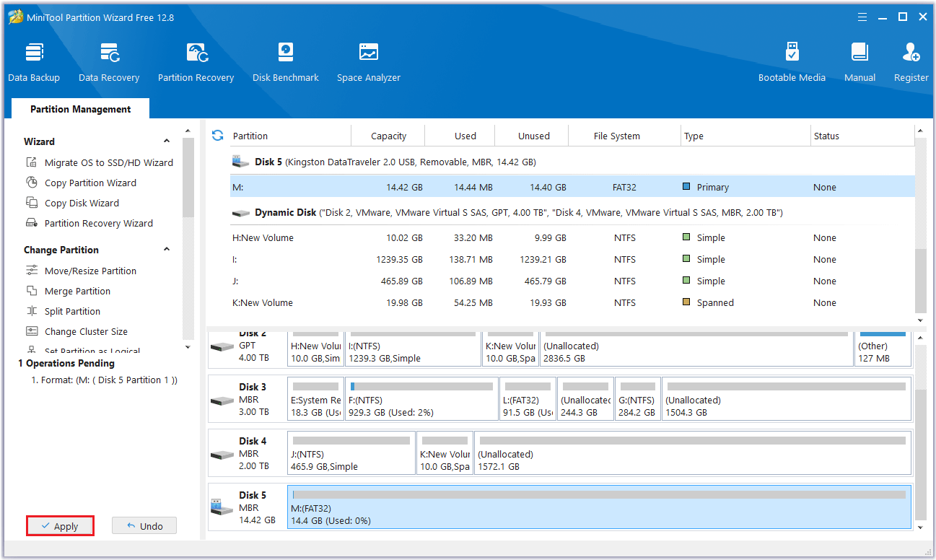This screenshot has width=936, height=560.
Task: Select H:New Volume row
Action: [572, 237]
